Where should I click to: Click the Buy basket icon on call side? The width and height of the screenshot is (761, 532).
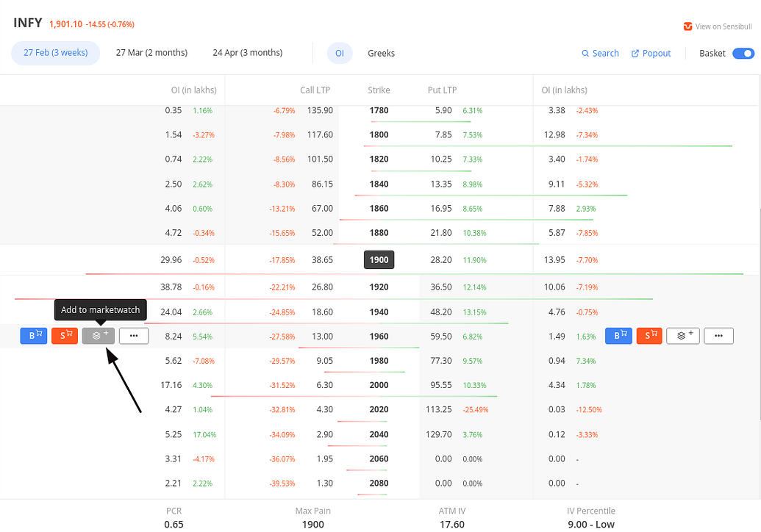pos(33,335)
